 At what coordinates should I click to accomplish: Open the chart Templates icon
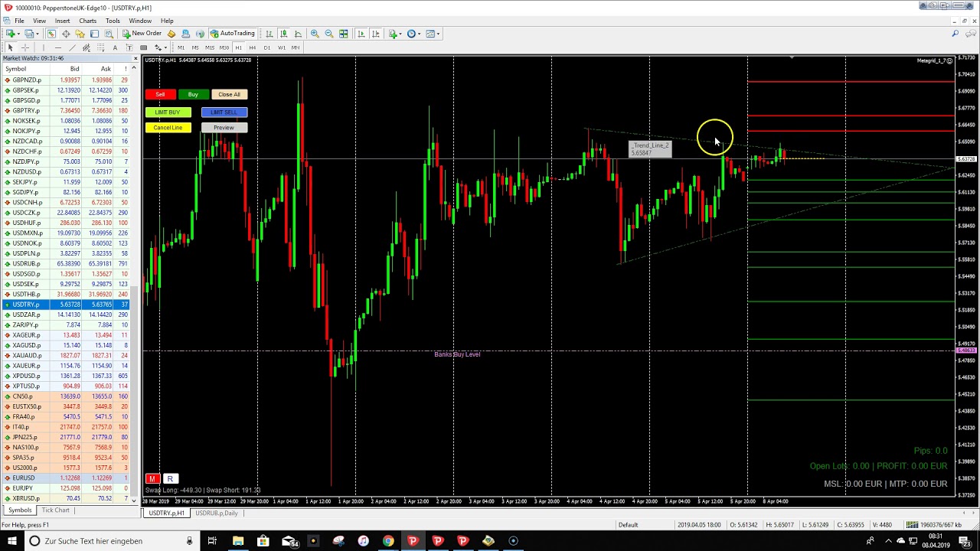pyautogui.click(x=430, y=34)
